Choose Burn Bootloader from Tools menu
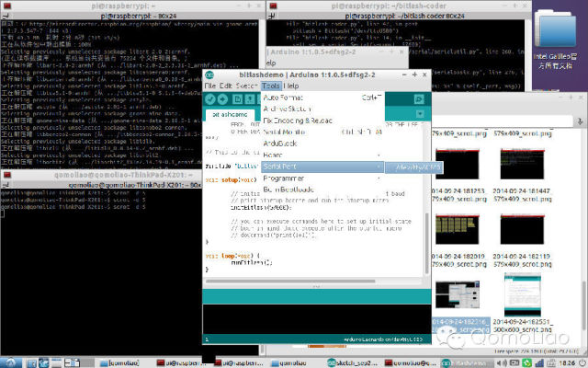 click(322, 190)
